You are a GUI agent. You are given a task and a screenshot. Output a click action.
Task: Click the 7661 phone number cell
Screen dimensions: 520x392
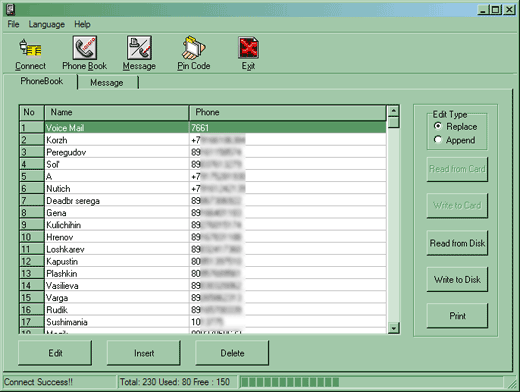(288, 128)
